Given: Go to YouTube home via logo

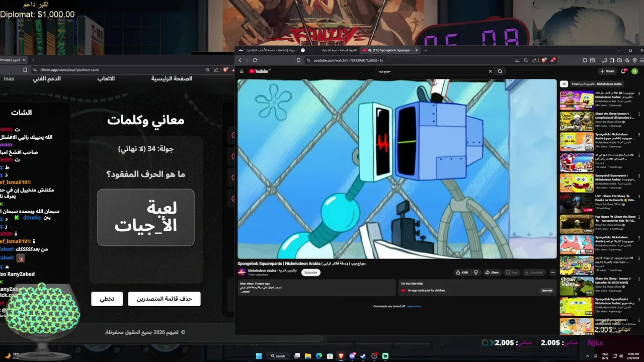Looking at the screenshot, I should pos(259,71).
